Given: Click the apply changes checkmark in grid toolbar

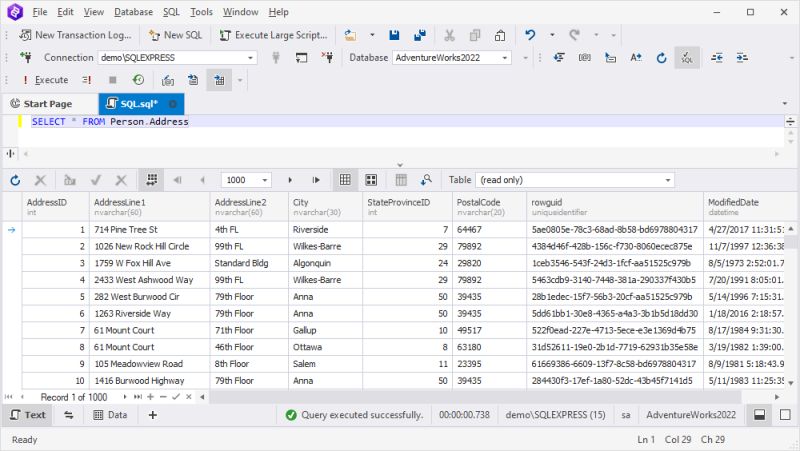Looking at the screenshot, I should coord(95,180).
